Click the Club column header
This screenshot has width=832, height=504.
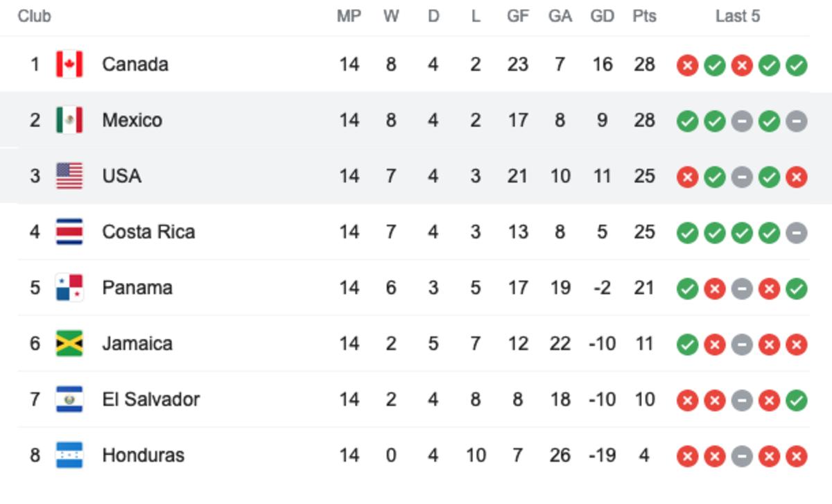point(35,16)
